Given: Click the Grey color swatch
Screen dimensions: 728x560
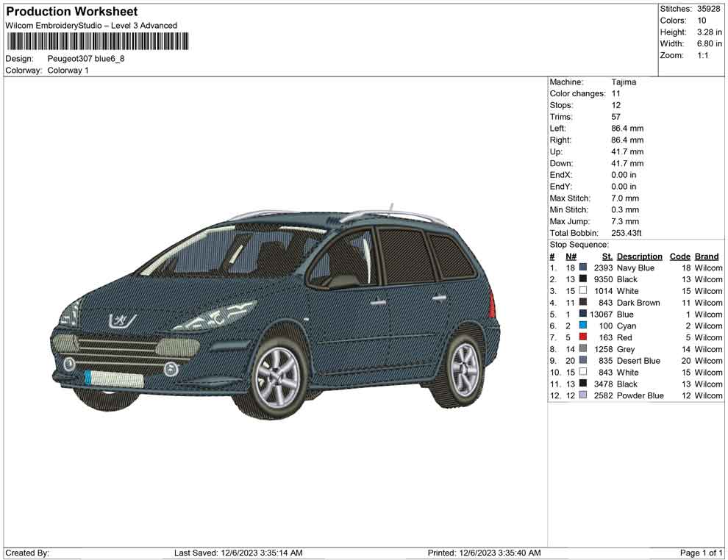Looking at the screenshot, I should pyautogui.click(x=583, y=349).
